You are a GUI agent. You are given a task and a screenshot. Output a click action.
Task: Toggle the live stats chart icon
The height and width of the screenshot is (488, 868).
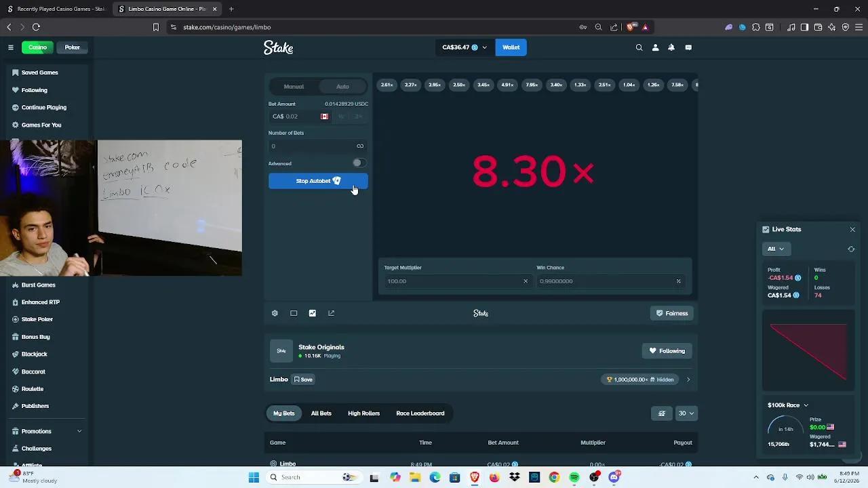[x=313, y=313]
